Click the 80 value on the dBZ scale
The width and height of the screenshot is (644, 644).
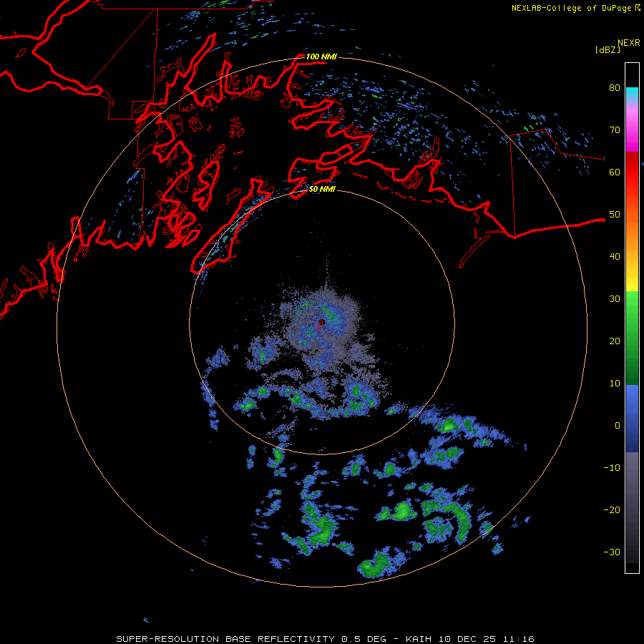tap(615, 88)
